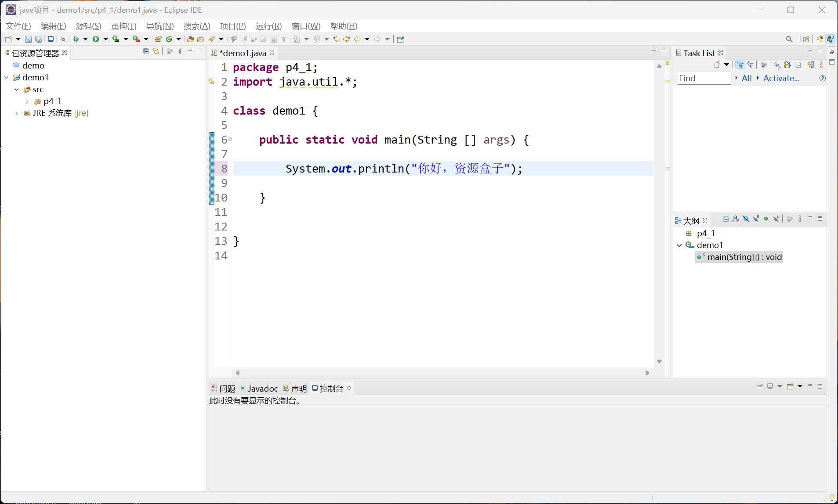Click the All link in Task List
This screenshot has height=504, width=838.
[747, 78]
